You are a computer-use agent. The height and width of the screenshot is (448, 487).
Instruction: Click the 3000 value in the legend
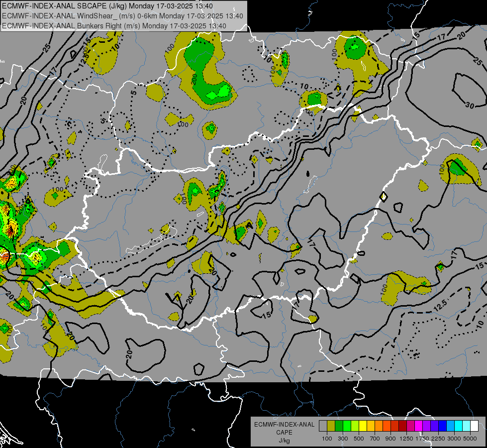click(x=454, y=439)
